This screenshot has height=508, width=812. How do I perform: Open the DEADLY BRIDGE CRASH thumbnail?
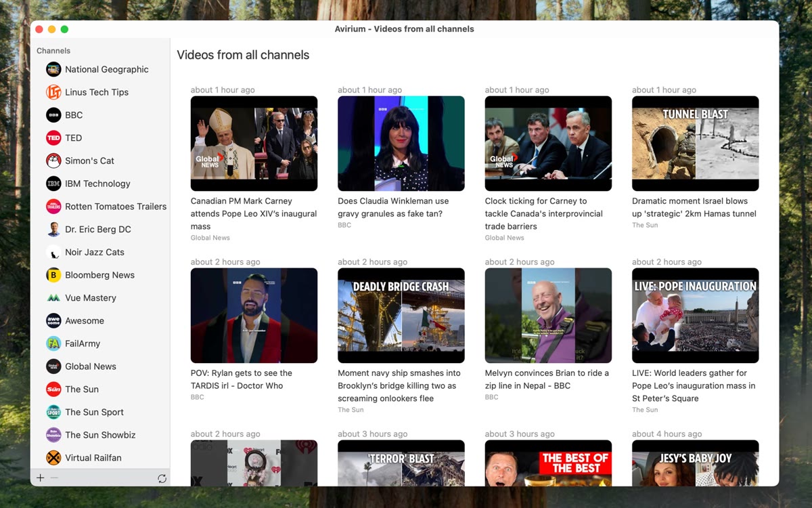pos(401,316)
